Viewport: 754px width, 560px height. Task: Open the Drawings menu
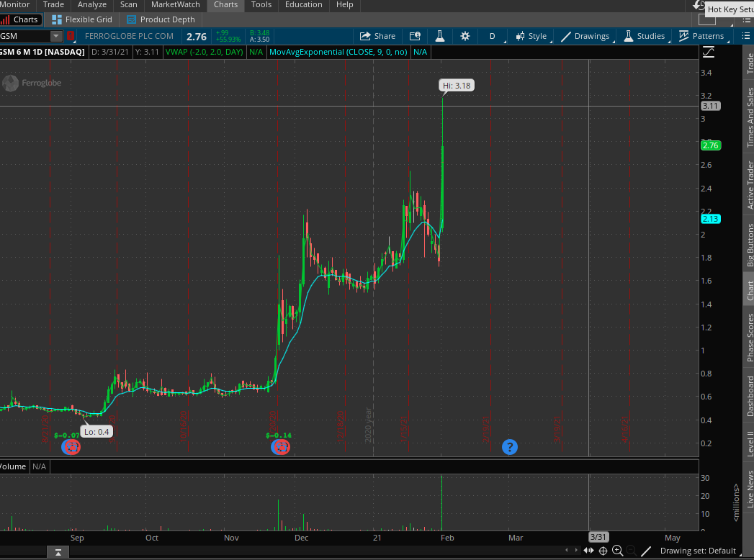[x=585, y=36]
